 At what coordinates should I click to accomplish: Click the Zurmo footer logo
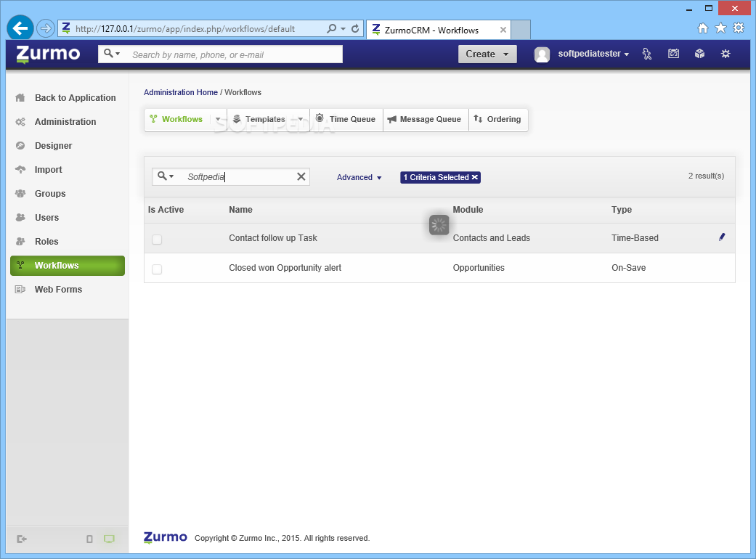coord(166,537)
